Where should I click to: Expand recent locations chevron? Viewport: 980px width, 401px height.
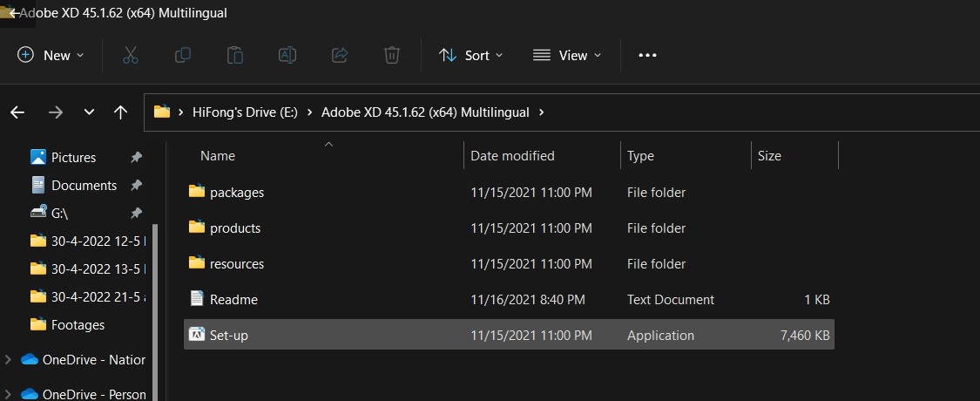[89, 112]
